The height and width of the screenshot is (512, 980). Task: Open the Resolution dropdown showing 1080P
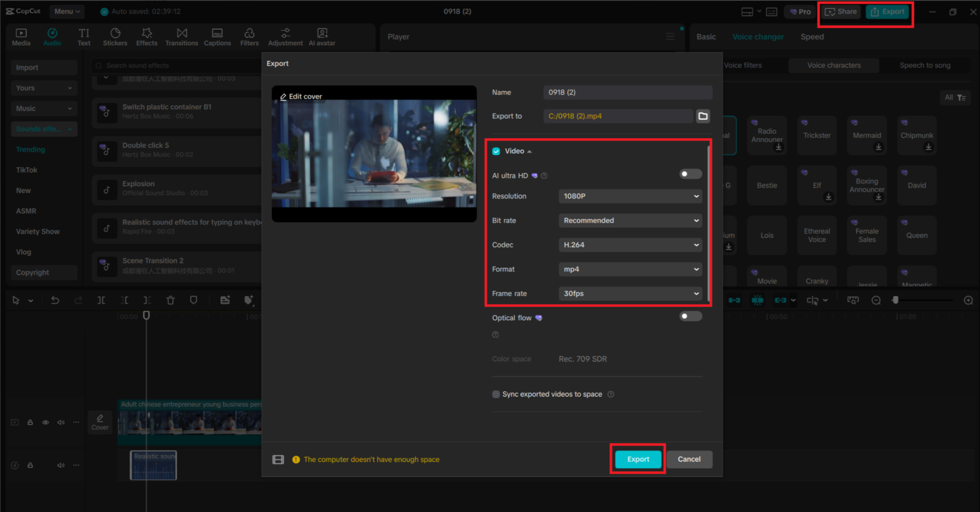tap(630, 196)
